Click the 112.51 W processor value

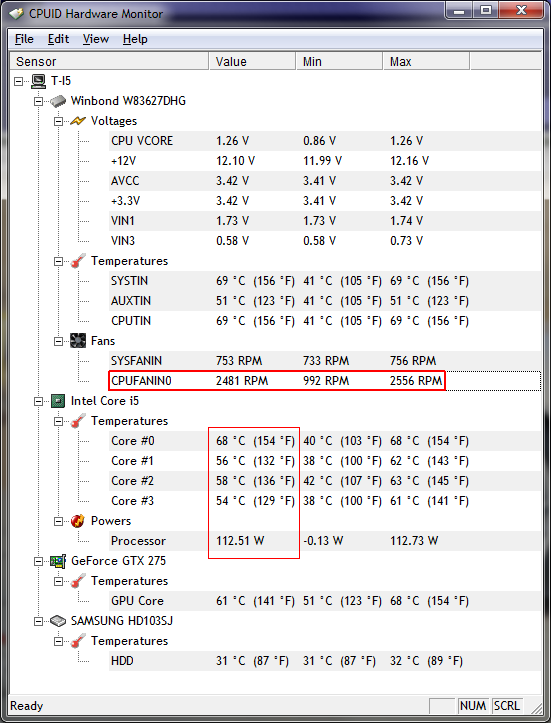[240, 541]
